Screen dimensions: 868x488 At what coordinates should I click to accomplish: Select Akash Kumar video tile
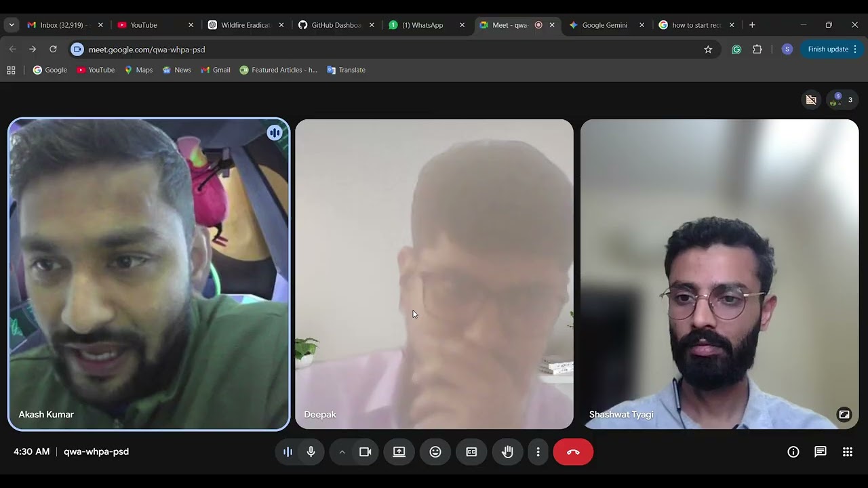click(x=149, y=274)
